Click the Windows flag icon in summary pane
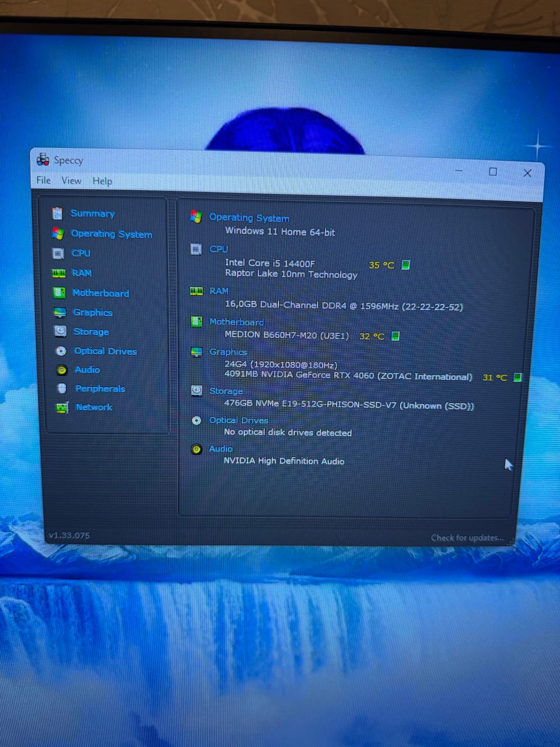This screenshot has height=747, width=560. [196, 217]
